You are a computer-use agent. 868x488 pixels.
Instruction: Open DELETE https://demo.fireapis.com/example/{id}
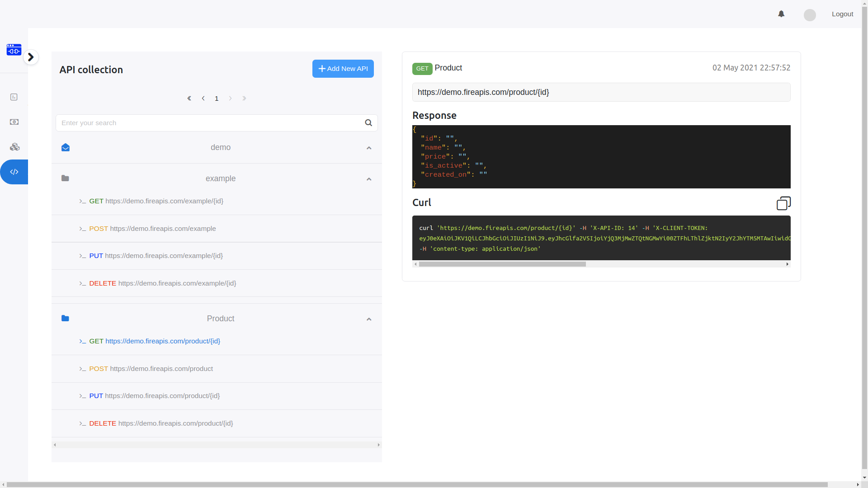[x=163, y=283]
